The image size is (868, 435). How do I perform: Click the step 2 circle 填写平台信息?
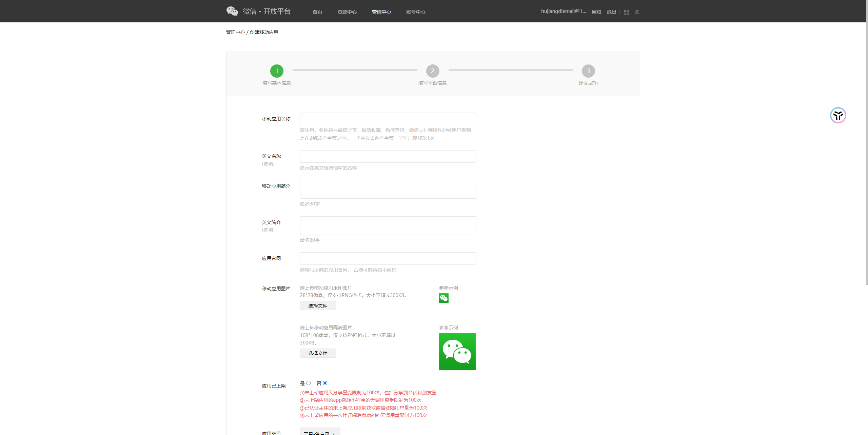(432, 71)
